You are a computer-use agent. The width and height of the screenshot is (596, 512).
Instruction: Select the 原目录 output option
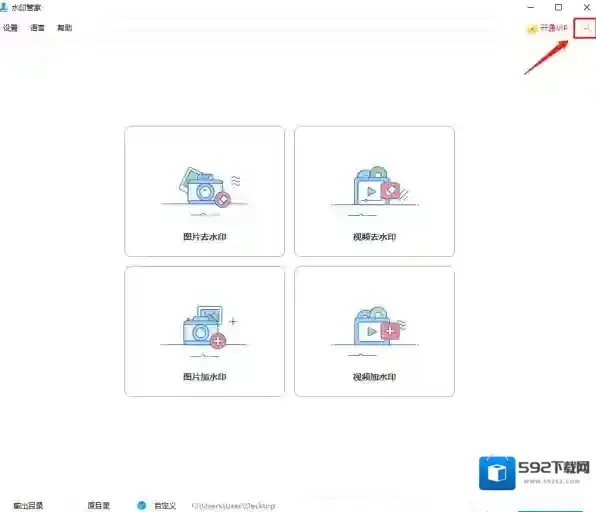coord(98,506)
